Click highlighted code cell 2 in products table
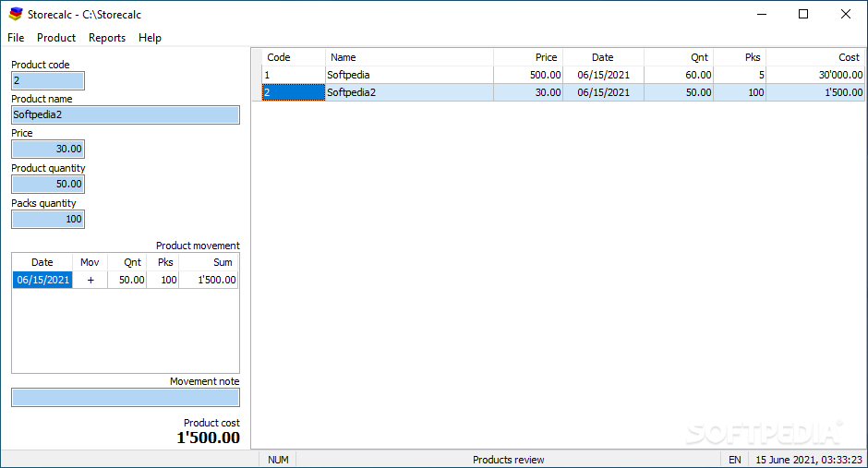Image resolution: width=868 pixels, height=468 pixels. 294,92
